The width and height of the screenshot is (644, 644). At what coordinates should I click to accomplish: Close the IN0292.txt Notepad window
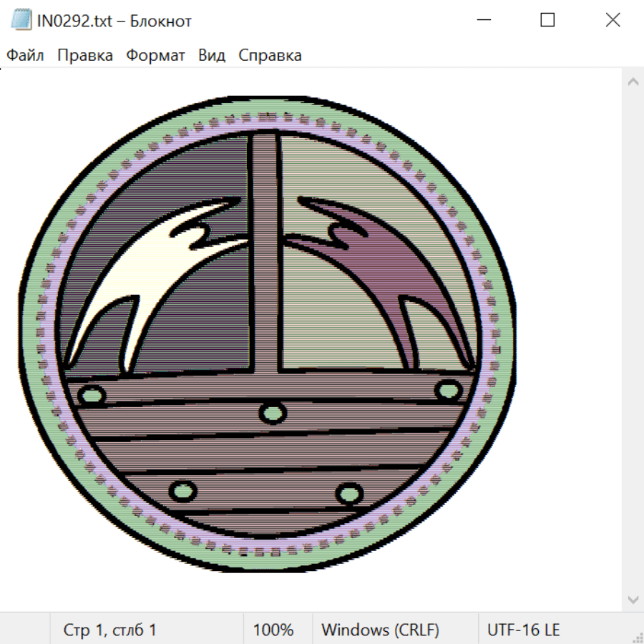click(x=613, y=21)
